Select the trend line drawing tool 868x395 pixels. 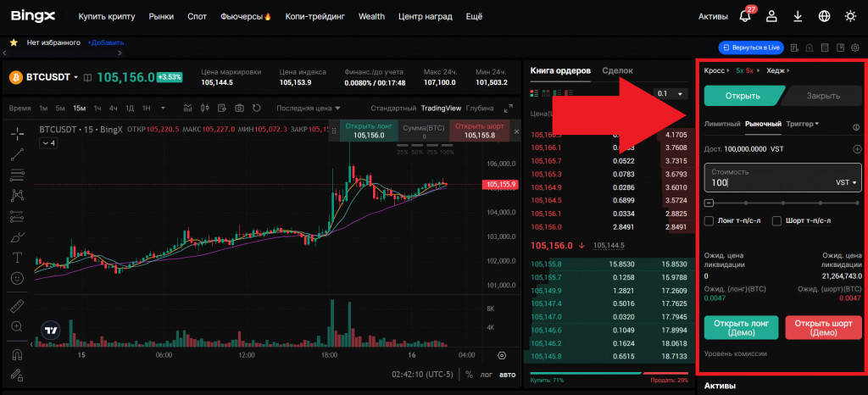point(17,154)
